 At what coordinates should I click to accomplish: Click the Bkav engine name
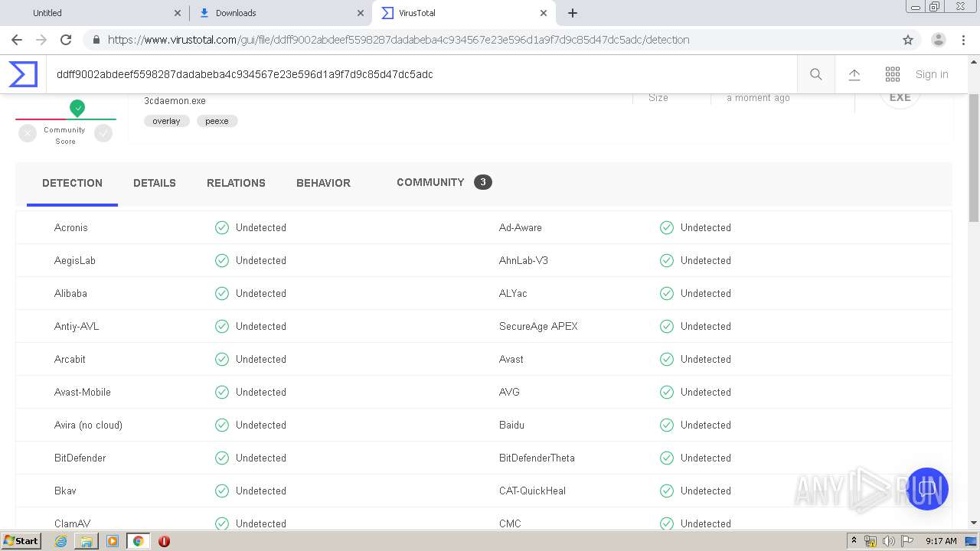click(x=65, y=491)
